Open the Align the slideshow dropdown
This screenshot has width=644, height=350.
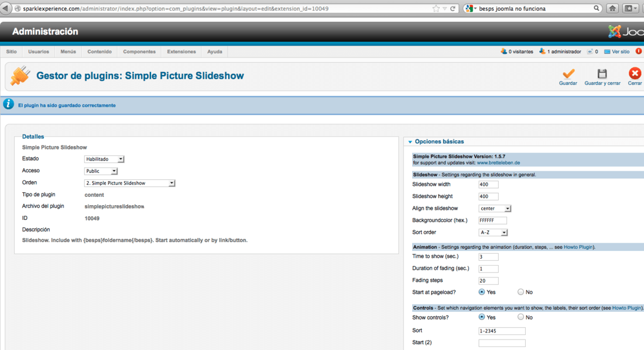pos(495,209)
